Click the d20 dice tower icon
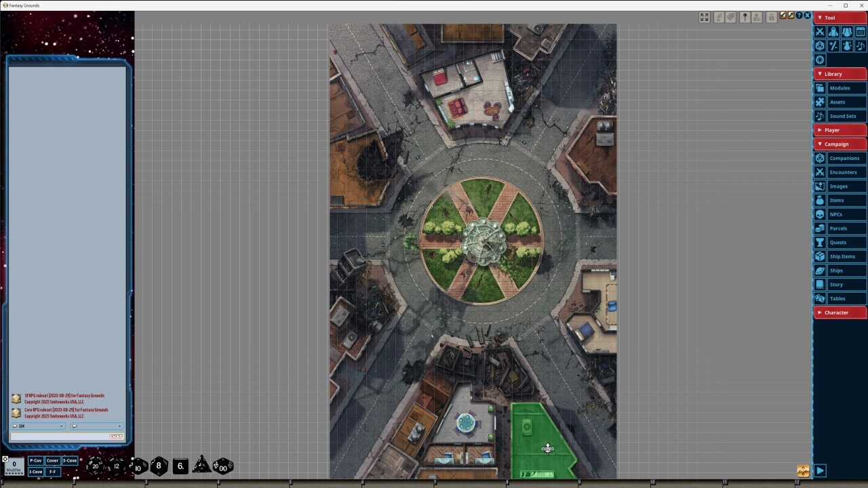 (x=820, y=45)
